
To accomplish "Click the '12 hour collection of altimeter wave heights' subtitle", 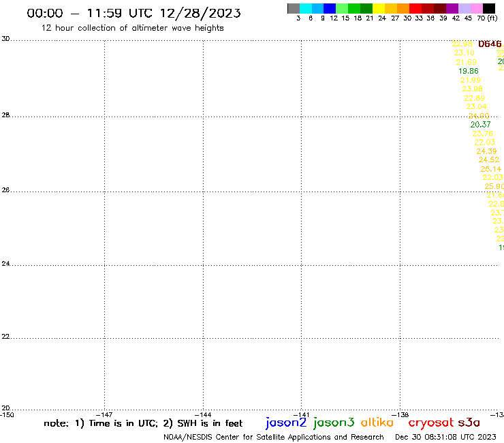I will [x=132, y=28].
